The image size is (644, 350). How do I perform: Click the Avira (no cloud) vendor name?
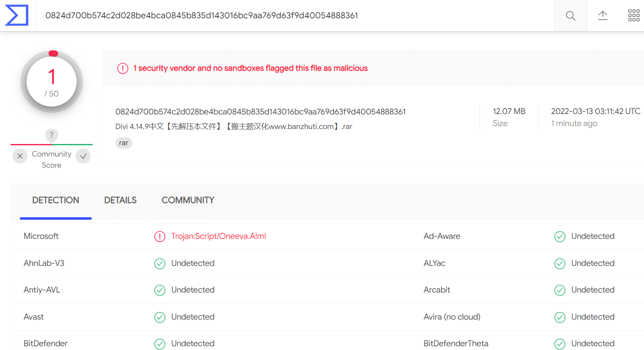(452, 317)
